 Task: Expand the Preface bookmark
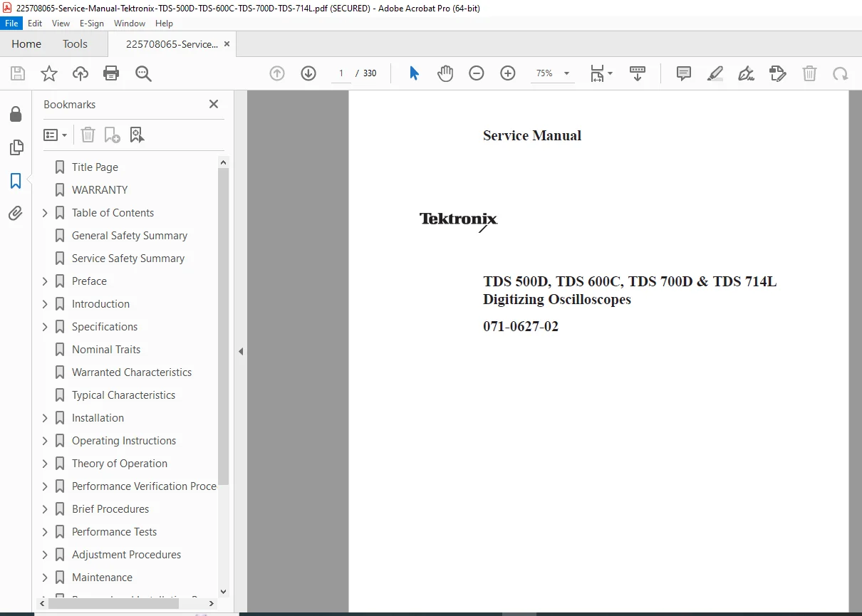45,281
